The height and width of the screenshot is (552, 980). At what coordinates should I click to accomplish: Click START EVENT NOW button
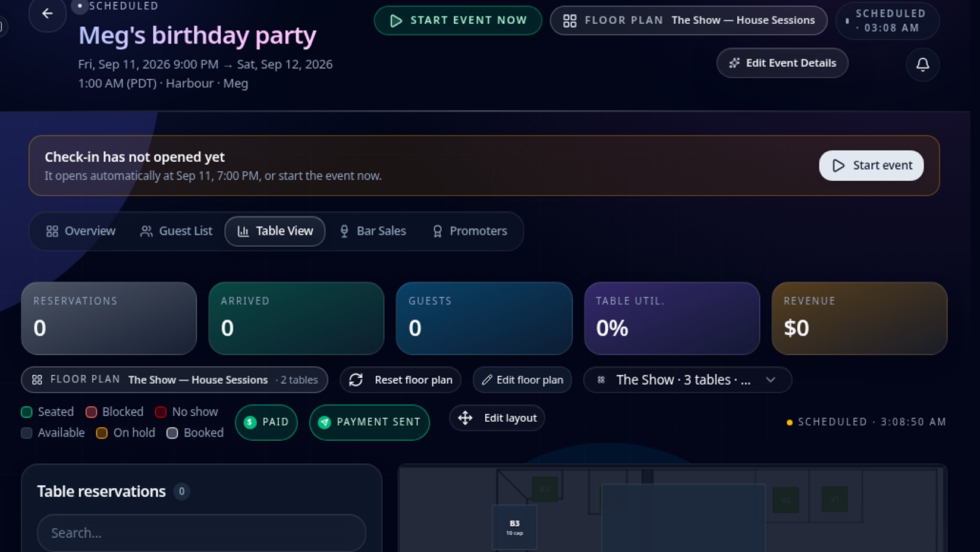(x=458, y=21)
